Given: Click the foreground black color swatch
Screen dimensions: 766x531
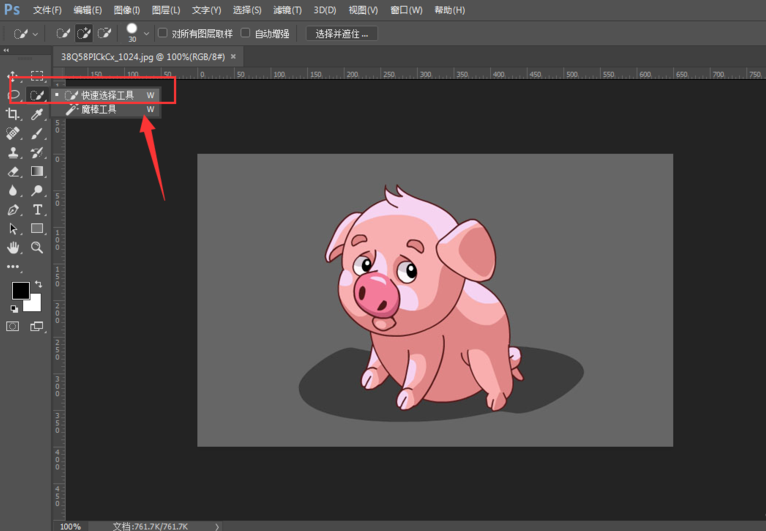Looking at the screenshot, I should (x=20, y=290).
